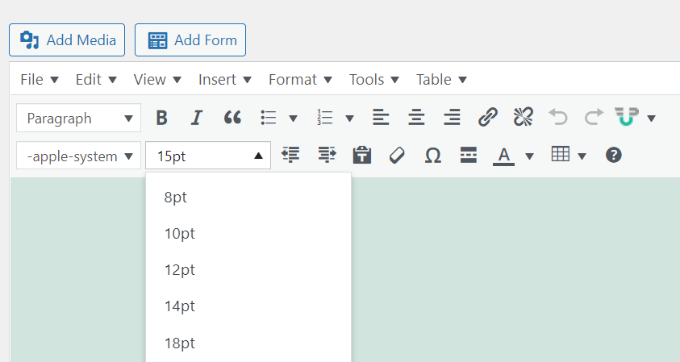The image size is (680, 362).
Task: Insert a link with chain icon
Action: tap(487, 117)
